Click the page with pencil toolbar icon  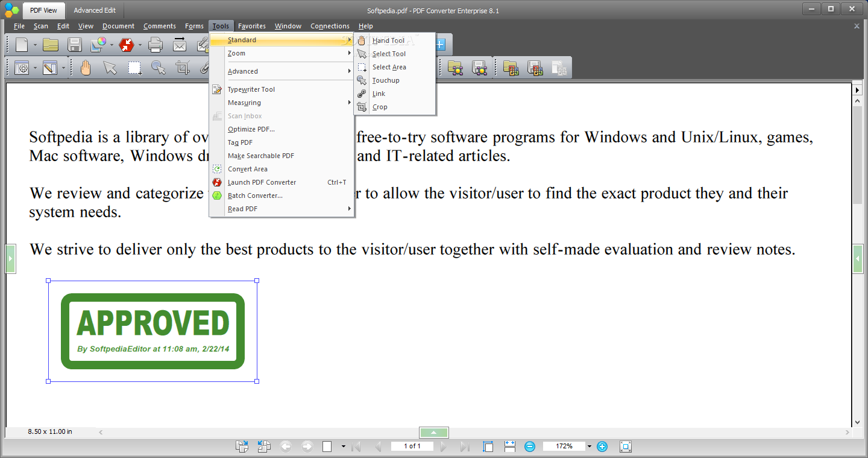coord(49,68)
